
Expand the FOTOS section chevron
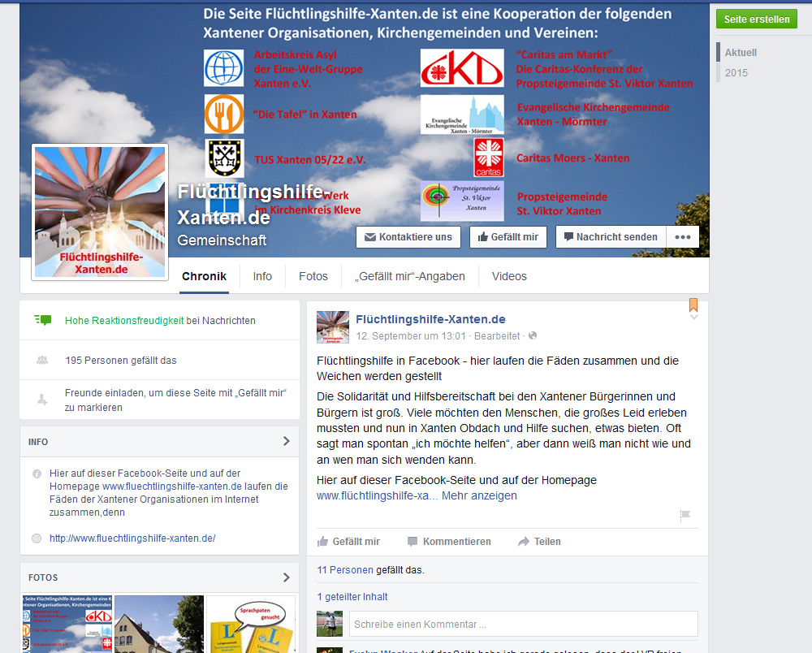coord(287,577)
